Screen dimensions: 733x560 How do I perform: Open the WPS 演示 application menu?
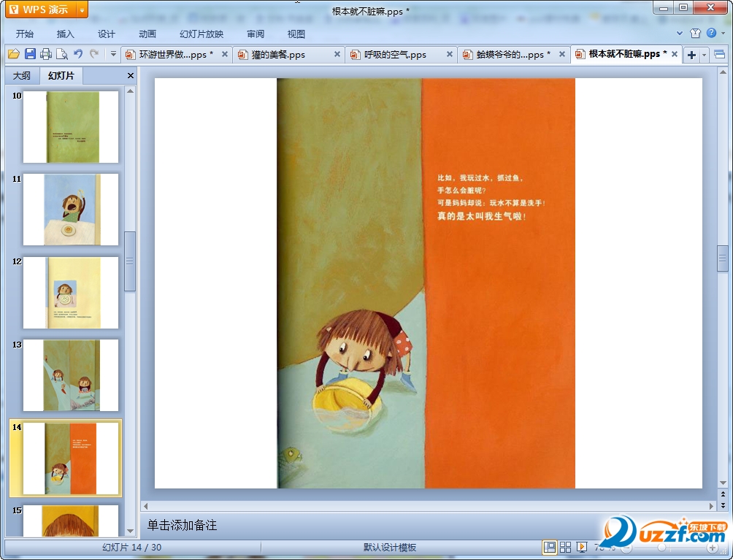[40, 9]
